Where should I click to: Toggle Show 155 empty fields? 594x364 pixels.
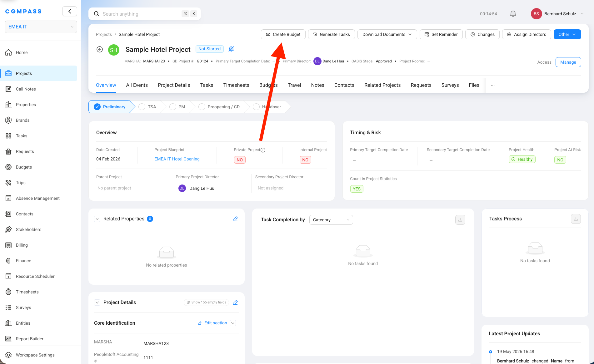[206, 302]
